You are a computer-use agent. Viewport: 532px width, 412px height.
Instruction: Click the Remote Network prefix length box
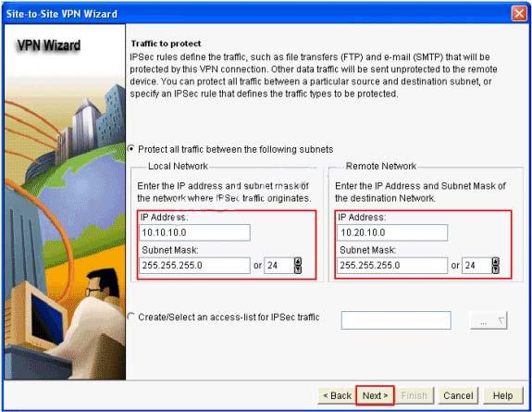click(477, 266)
